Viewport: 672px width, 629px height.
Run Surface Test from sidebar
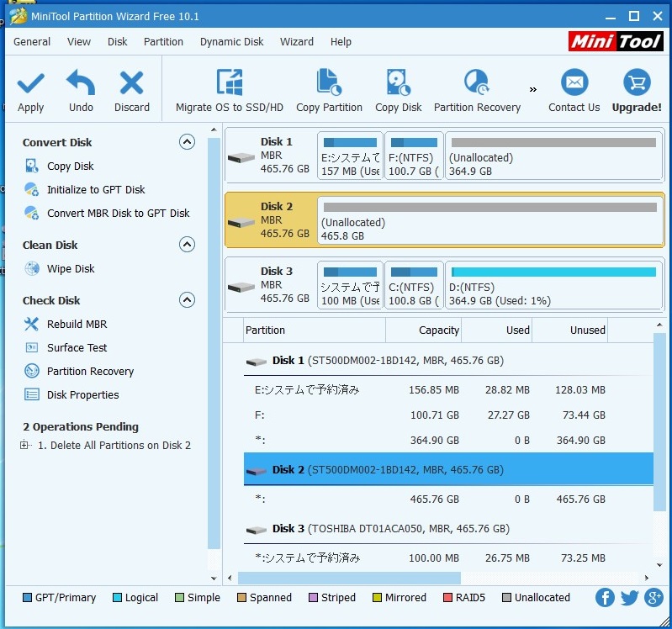(x=77, y=347)
